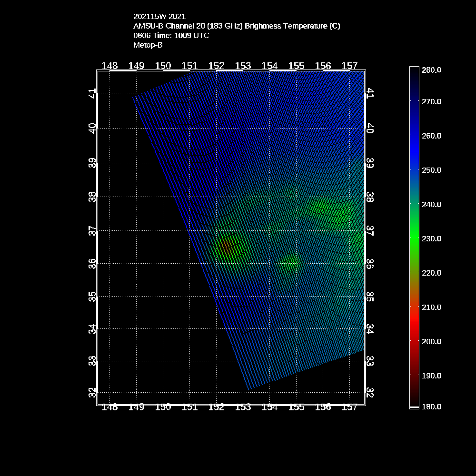Click the 200.0 colorbar tick label

[x=432, y=341]
